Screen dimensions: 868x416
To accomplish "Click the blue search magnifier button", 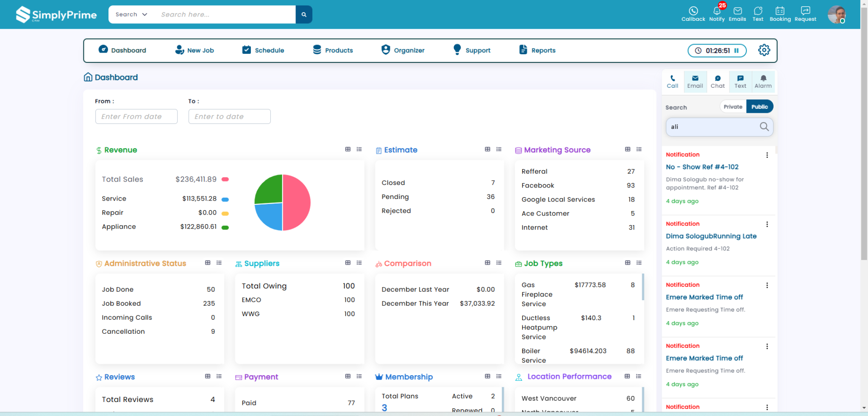I will (x=304, y=14).
